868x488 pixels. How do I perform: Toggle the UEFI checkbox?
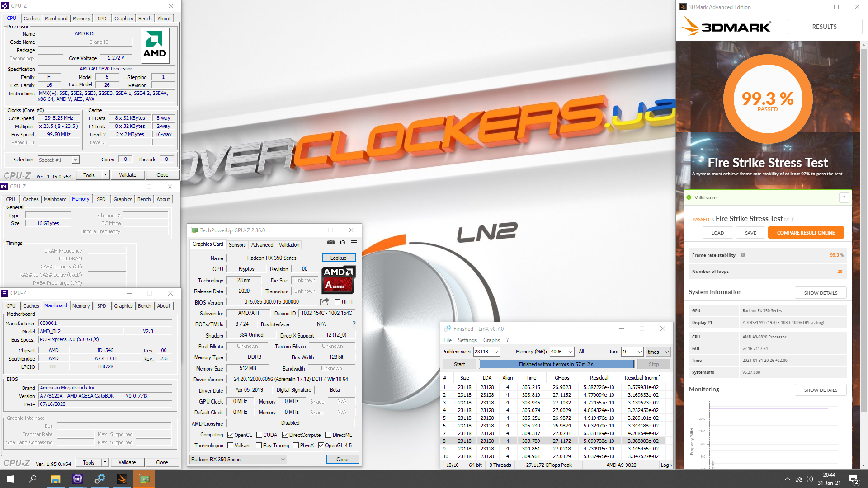(337, 302)
